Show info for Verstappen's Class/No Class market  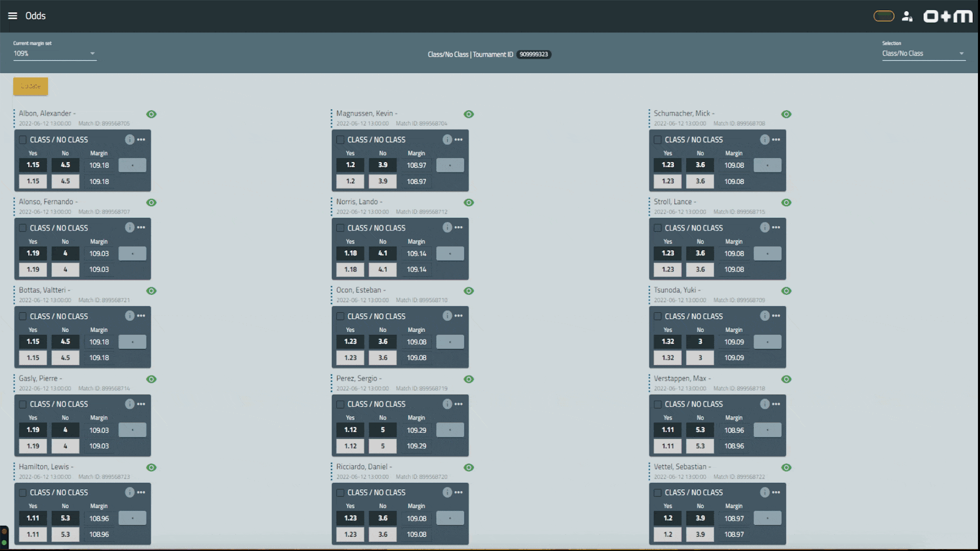click(764, 404)
